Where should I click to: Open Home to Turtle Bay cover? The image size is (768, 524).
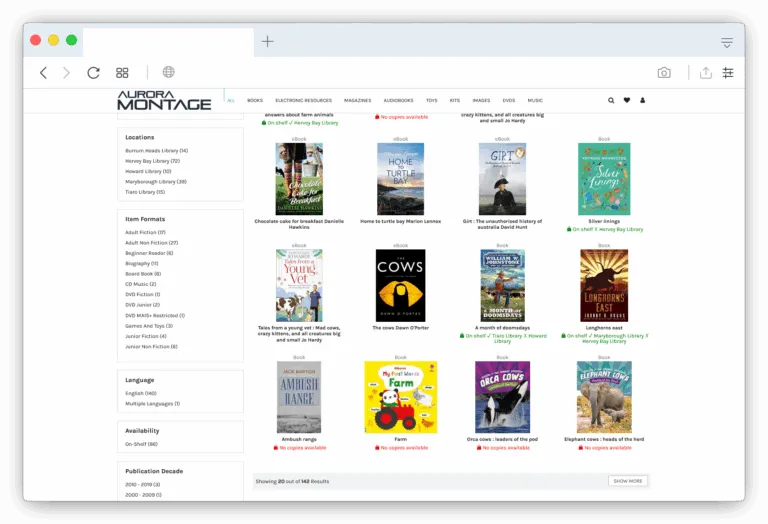[x=401, y=179]
